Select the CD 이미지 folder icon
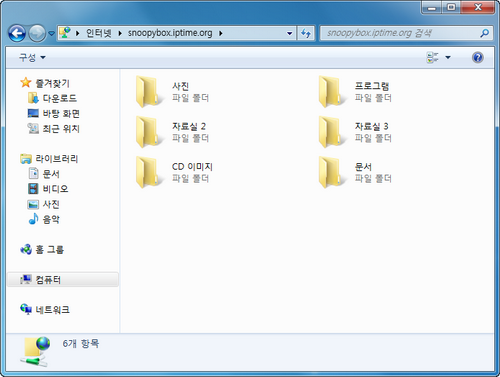The height and width of the screenshot is (377, 500). [149, 172]
